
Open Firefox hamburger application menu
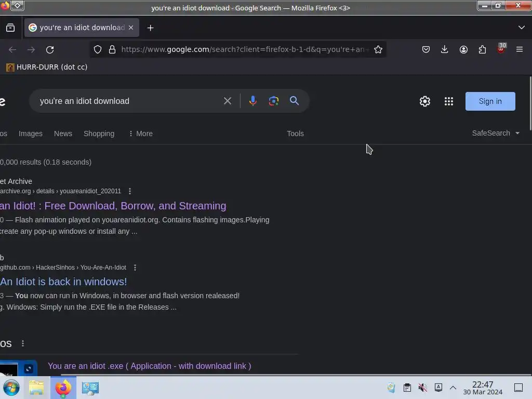pyautogui.click(x=520, y=49)
